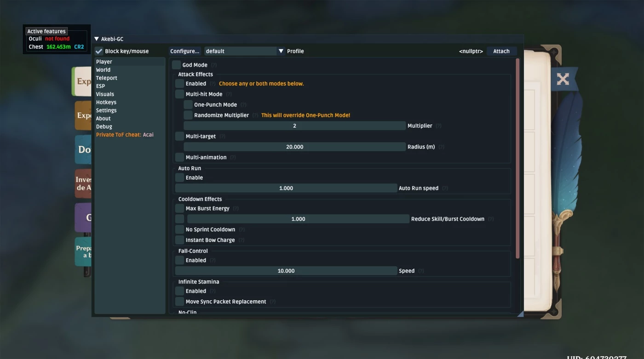
Task: Collapse the Akebi-GC window title triangle
Action: coord(97,39)
